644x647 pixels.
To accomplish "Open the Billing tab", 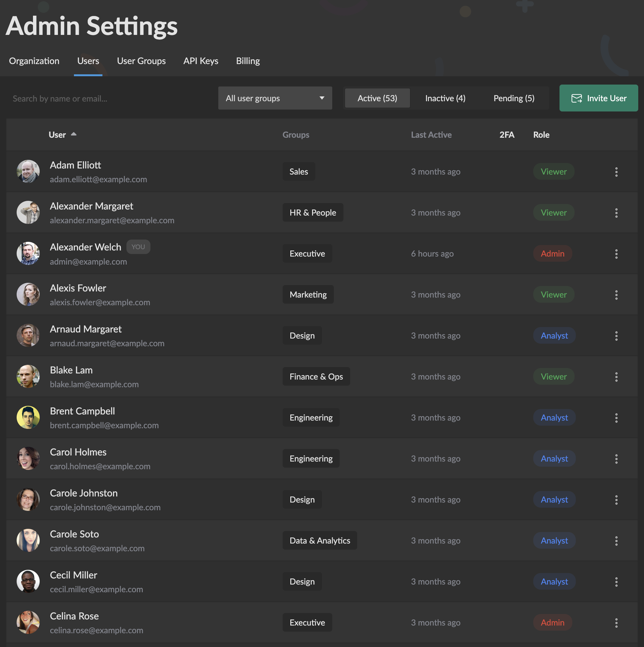I will [248, 61].
